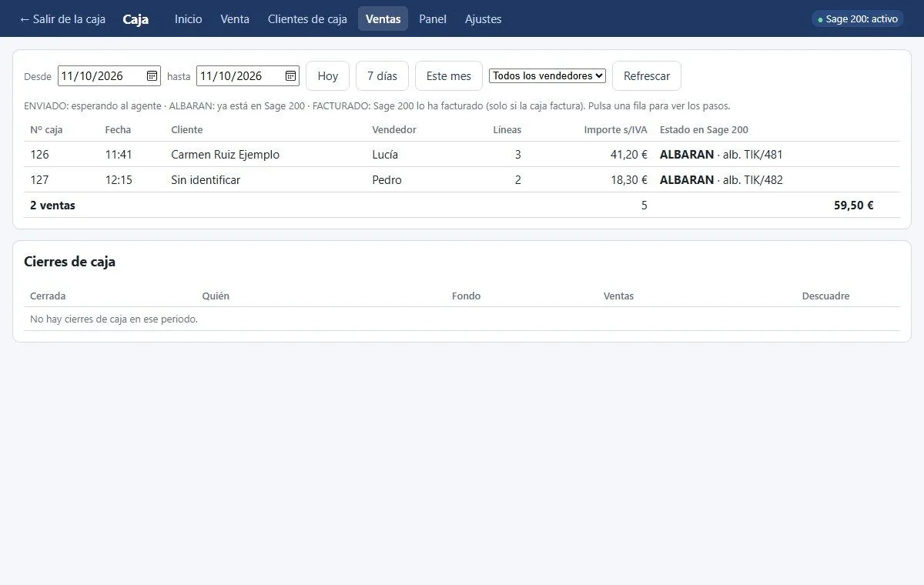The height and width of the screenshot is (585, 924).
Task: Click the Cliente column header
Action: pos(187,129)
